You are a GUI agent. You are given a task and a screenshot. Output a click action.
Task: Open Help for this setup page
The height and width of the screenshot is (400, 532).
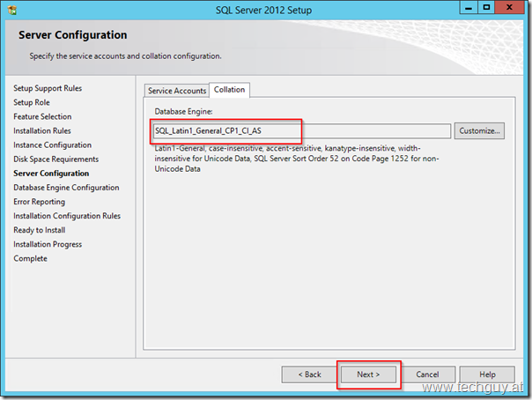click(x=487, y=374)
